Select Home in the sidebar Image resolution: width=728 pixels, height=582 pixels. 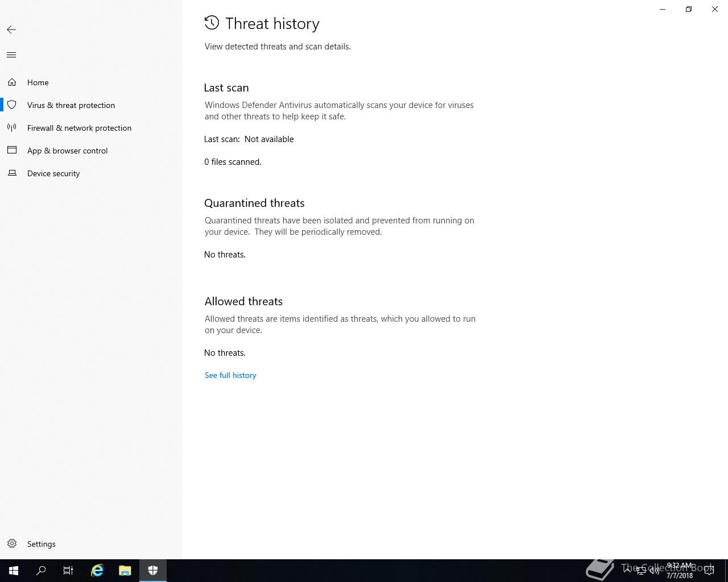pyautogui.click(x=38, y=82)
